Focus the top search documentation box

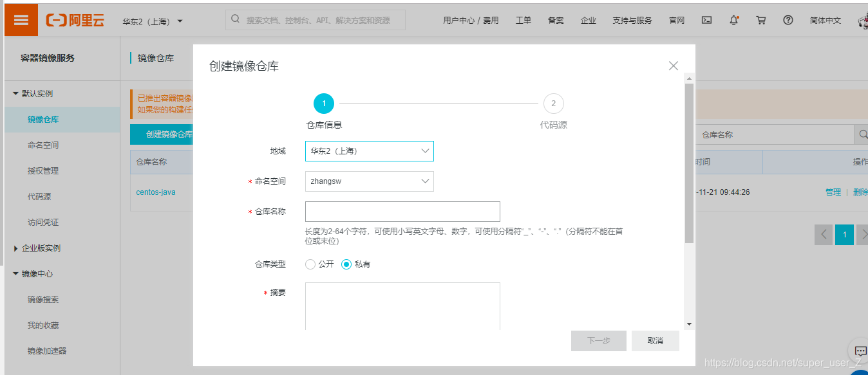click(316, 20)
